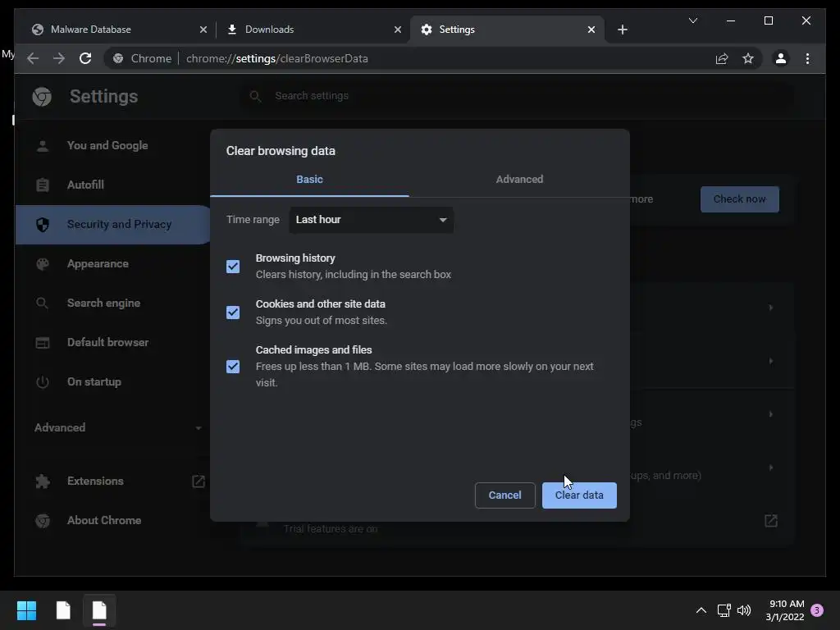Click the Chrome site info chip
The width and height of the screenshot is (840, 630).
point(142,58)
